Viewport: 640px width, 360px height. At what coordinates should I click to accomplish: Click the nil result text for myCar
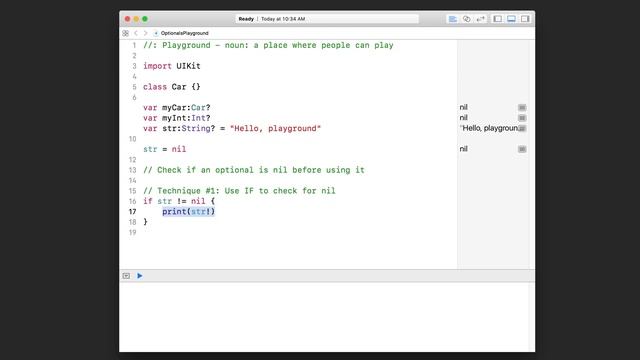pyautogui.click(x=463, y=107)
